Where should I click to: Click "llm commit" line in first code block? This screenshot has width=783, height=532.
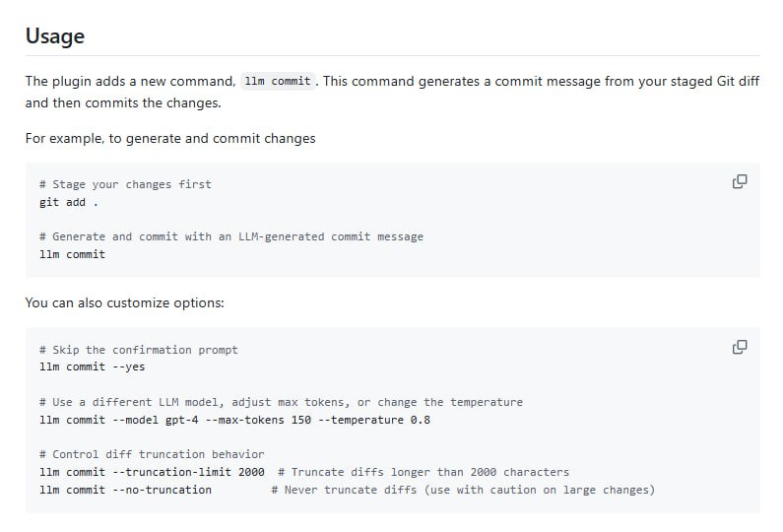pyautogui.click(x=72, y=254)
